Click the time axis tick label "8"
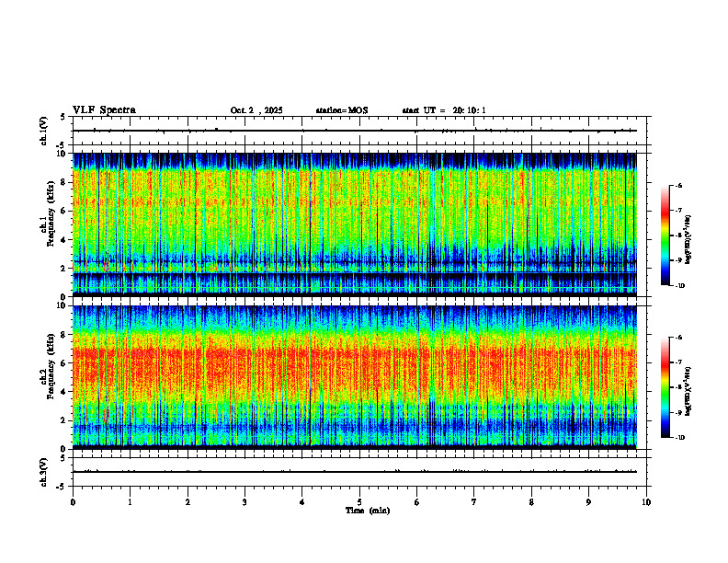 click(x=531, y=502)
